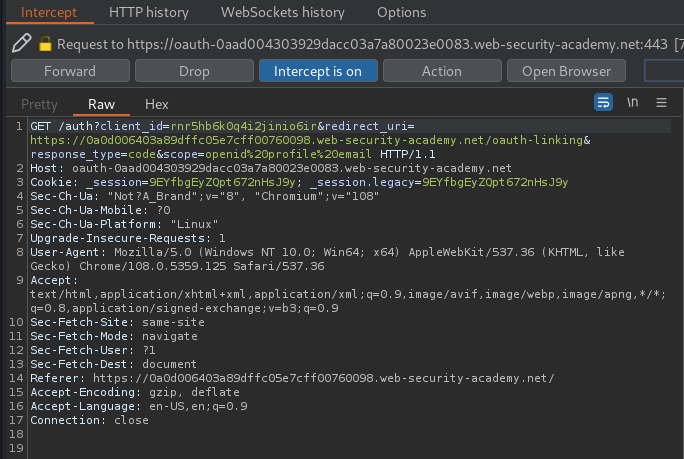Open the Action menu button

(442, 71)
